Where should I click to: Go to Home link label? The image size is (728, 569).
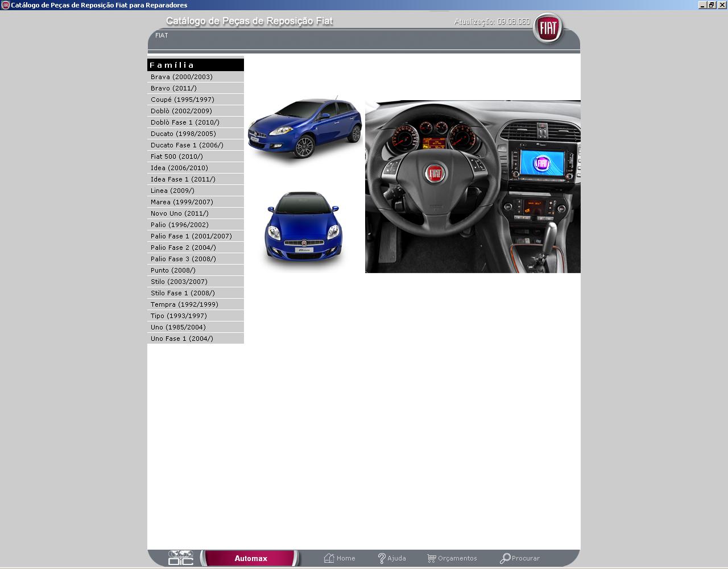click(346, 558)
